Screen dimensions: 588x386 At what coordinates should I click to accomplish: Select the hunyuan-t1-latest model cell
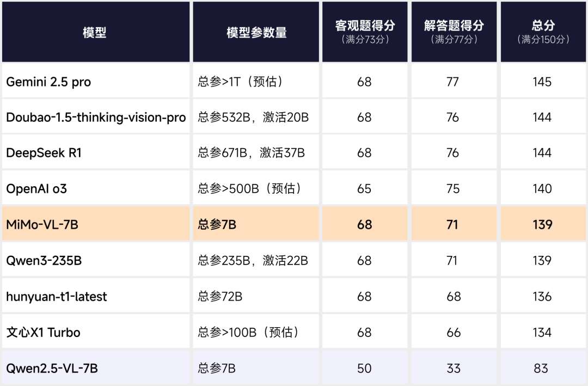tap(96, 296)
